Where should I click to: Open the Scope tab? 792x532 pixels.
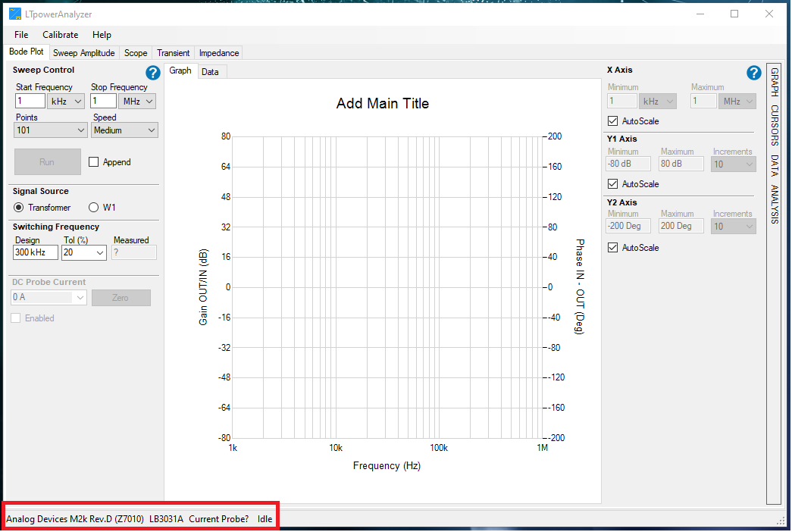pos(135,53)
